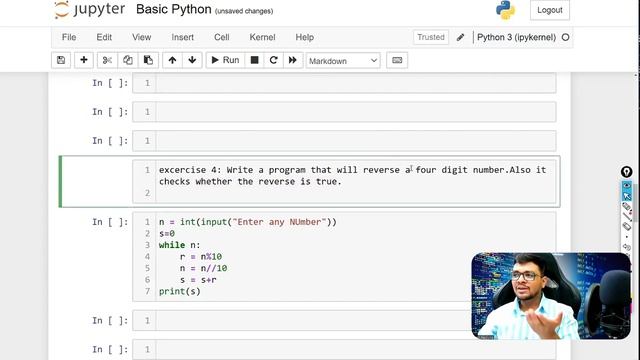Click the code line print(s)
640x360 pixels.
point(180,291)
